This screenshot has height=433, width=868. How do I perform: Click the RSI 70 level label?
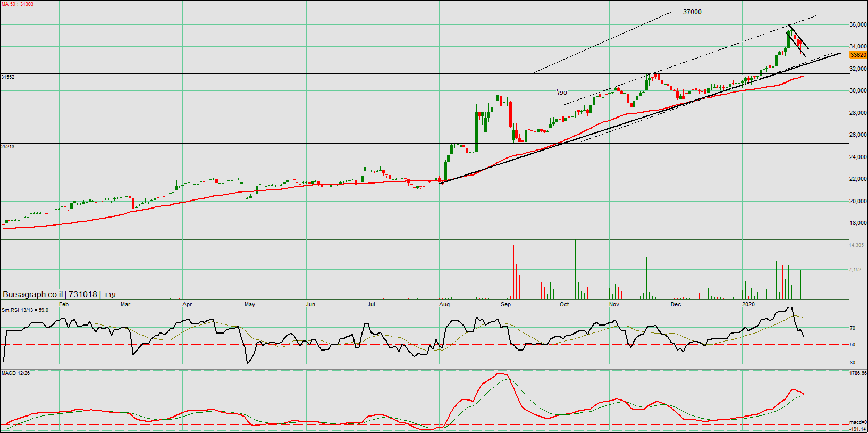click(x=853, y=328)
